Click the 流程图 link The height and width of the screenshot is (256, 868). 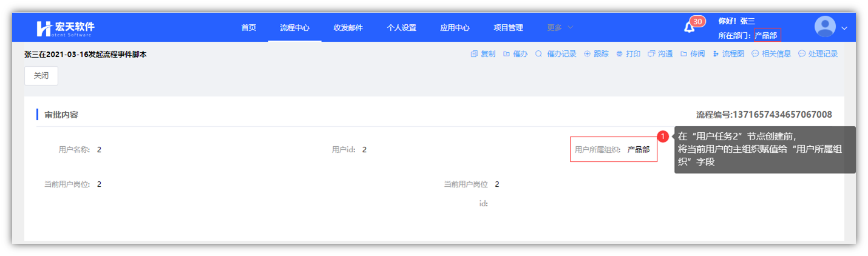tap(733, 54)
